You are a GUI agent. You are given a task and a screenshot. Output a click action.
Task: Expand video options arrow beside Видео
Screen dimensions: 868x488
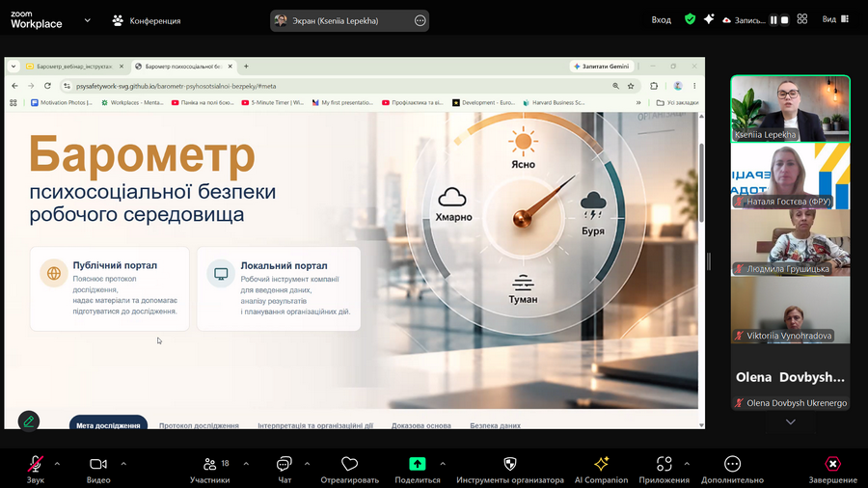pos(123,464)
